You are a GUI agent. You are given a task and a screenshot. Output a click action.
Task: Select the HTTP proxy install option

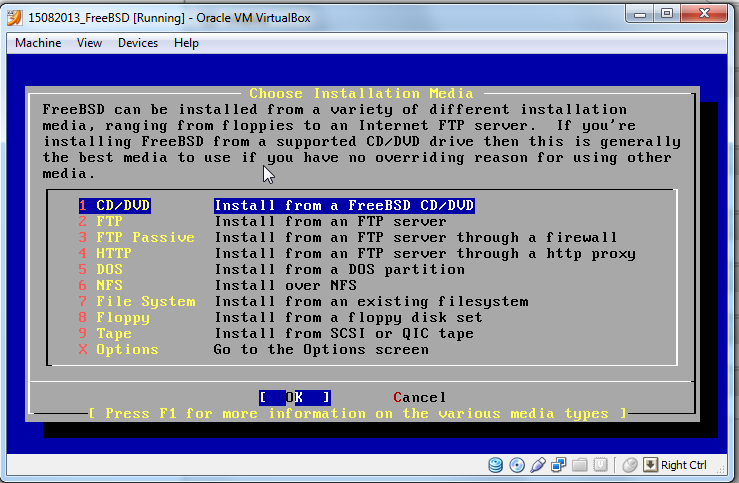pyautogui.click(x=113, y=253)
